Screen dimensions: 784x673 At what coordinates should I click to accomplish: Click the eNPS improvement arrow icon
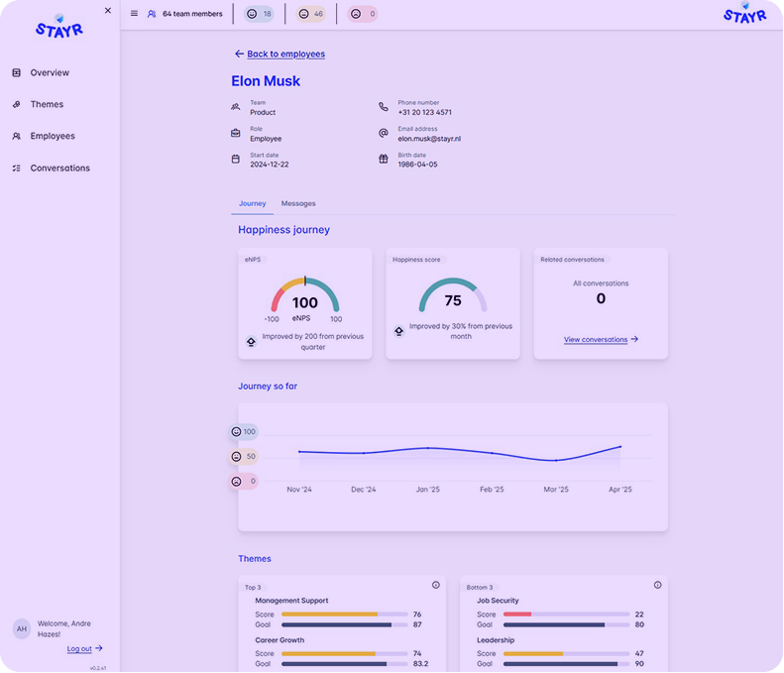point(251,342)
